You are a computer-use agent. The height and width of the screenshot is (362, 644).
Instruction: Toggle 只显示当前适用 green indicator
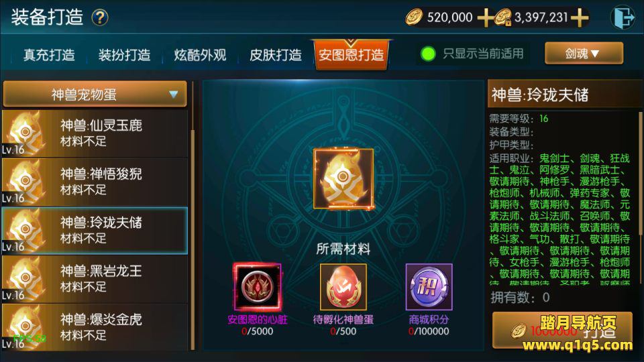[428, 54]
